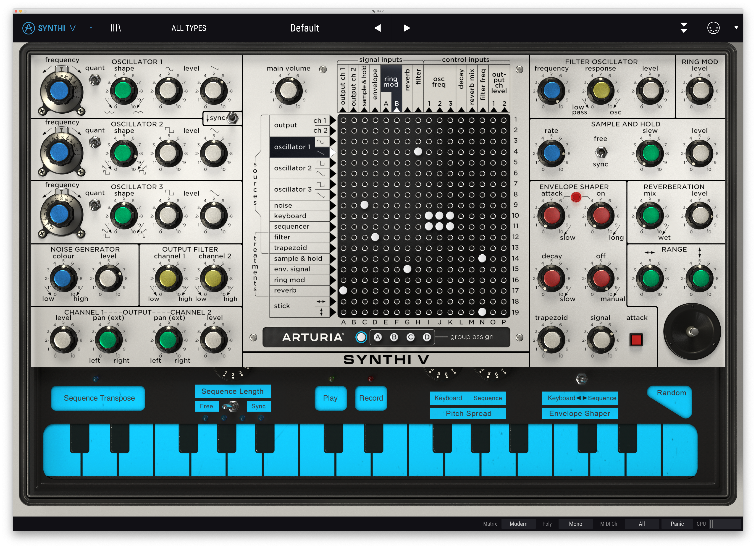Screen dimensions: 756x548
Task: Remove matrix pin at row 11 column J
Action: 439,226
